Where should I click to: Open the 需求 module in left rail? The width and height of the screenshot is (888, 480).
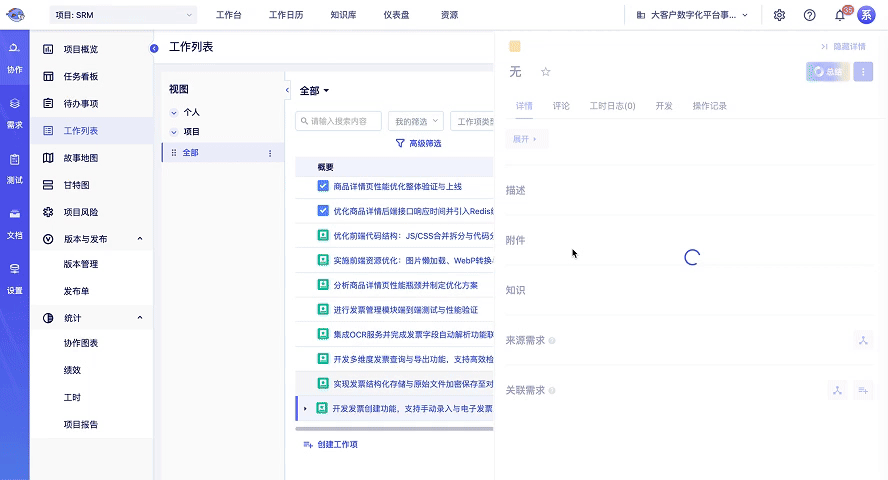(14, 112)
